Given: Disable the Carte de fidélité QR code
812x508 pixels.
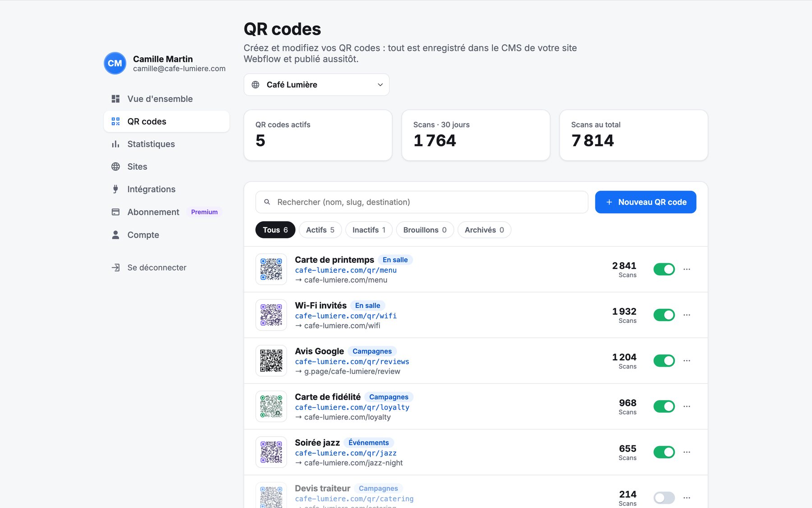Looking at the screenshot, I should click(x=664, y=406).
